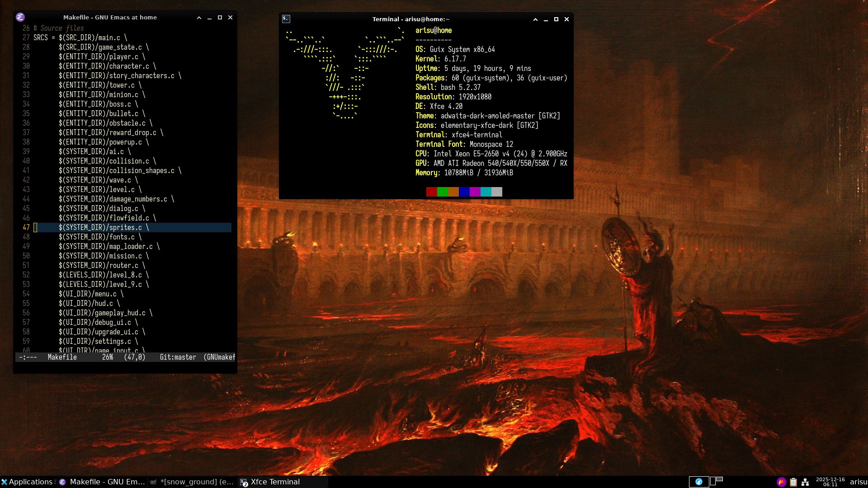Screen dimensions: 868x488
Task: Open the Applications menu
Action: (27, 482)
